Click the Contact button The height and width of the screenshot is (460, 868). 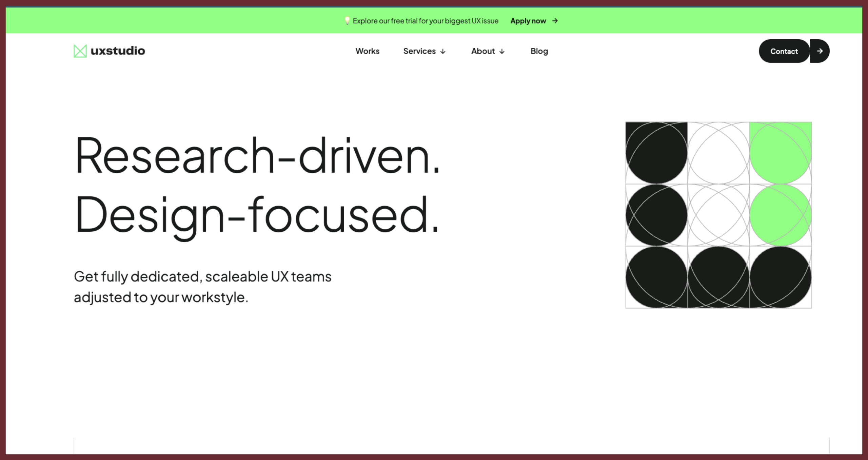(x=784, y=51)
